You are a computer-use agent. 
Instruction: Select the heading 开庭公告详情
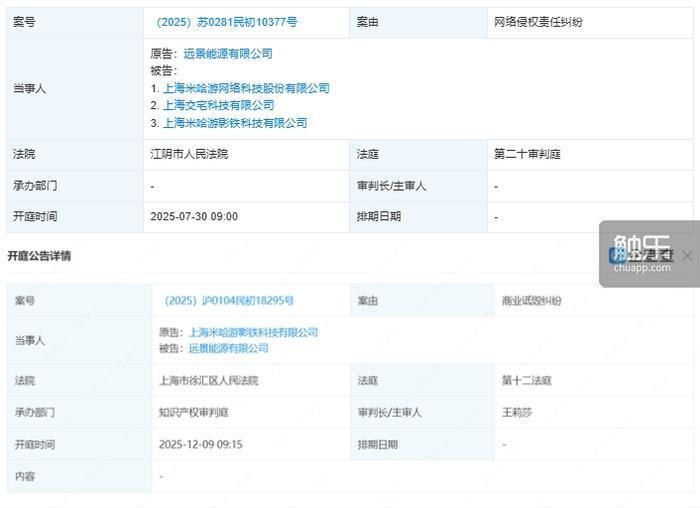[39, 256]
